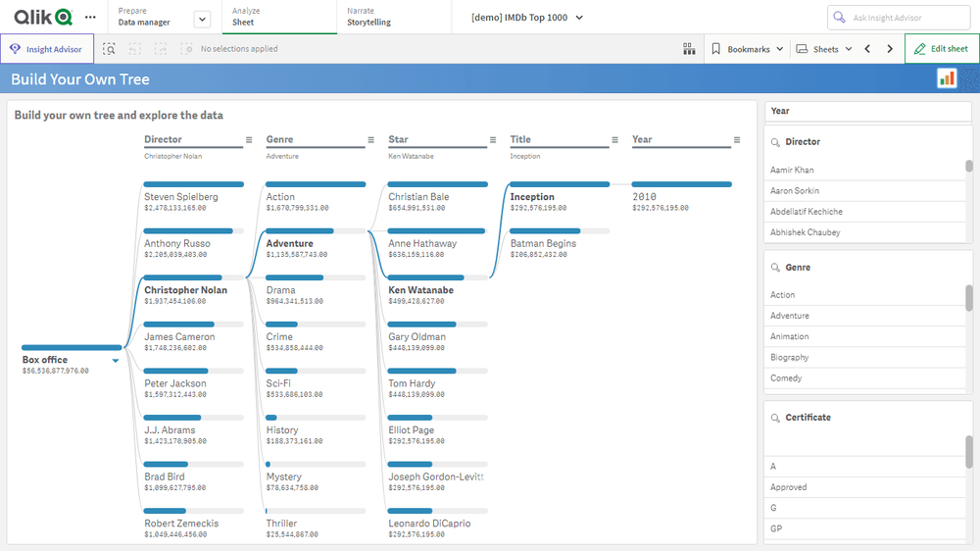Click the Genre list scrollbar
The width and height of the screenshot is (980, 551).
point(969,299)
